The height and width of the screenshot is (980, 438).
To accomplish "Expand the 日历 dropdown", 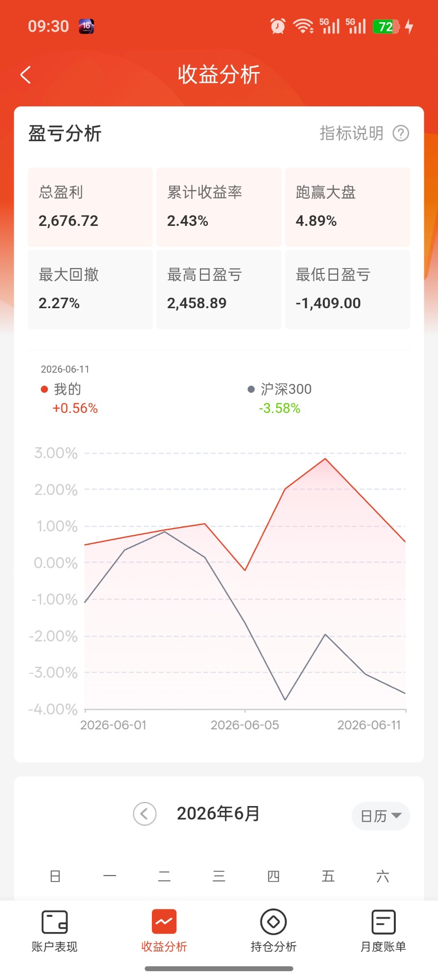I will (x=381, y=816).
